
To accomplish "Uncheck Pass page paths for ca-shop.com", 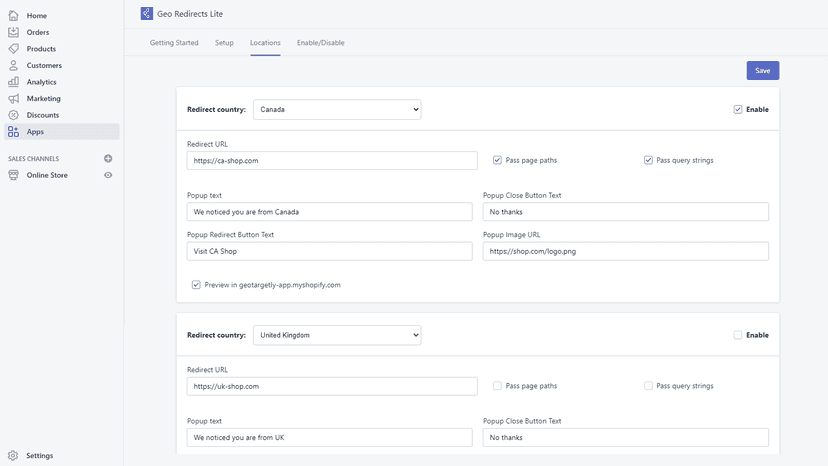I will tap(497, 160).
